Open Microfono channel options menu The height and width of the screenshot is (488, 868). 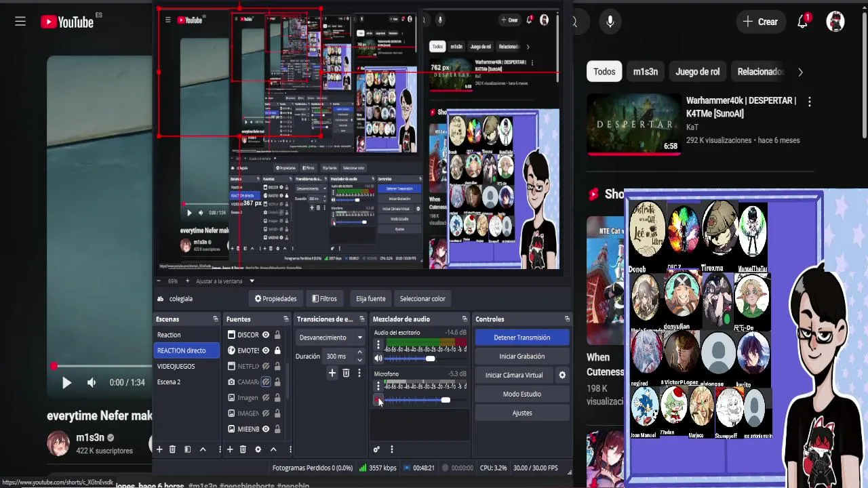[x=378, y=386]
